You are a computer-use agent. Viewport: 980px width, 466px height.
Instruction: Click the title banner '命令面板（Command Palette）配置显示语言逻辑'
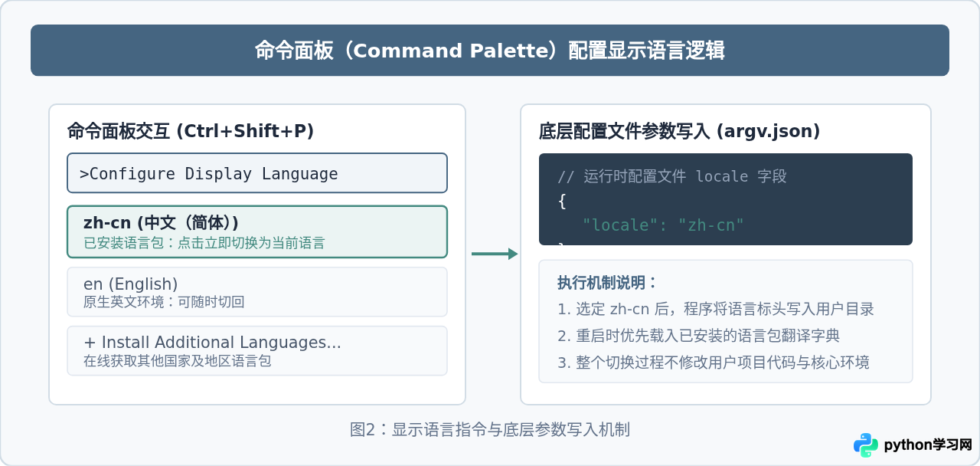tap(490, 51)
